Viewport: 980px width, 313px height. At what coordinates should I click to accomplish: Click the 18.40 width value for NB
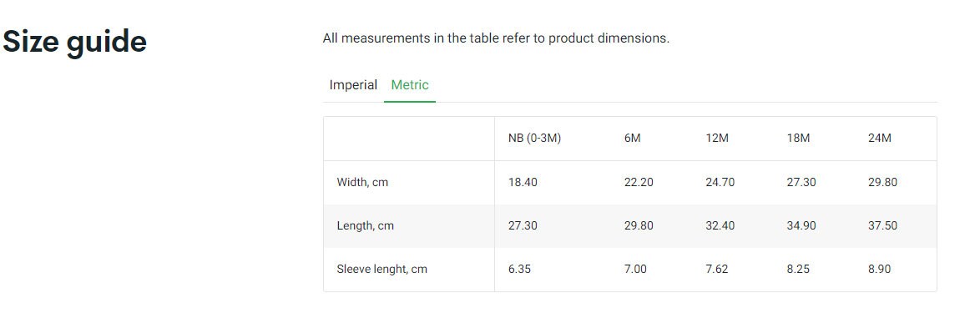point(523,183)
